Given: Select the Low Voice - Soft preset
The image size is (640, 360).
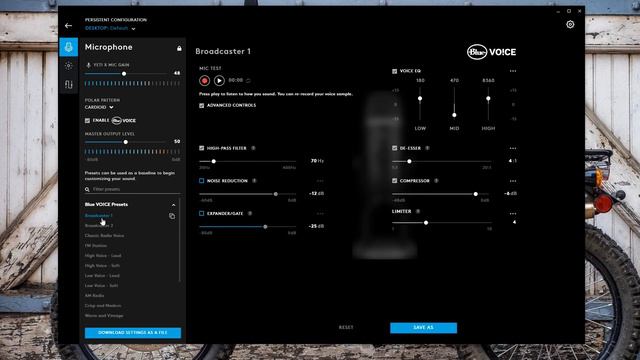Looking at the screenshot, I should [101, 286].
